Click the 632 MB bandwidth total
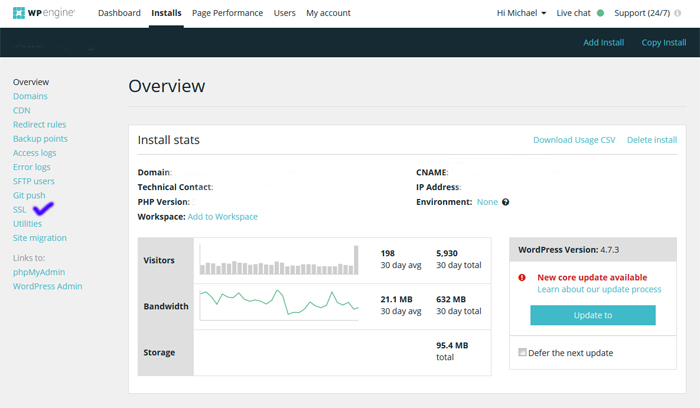Screen dimensions: 700x408 pos(451,299)
